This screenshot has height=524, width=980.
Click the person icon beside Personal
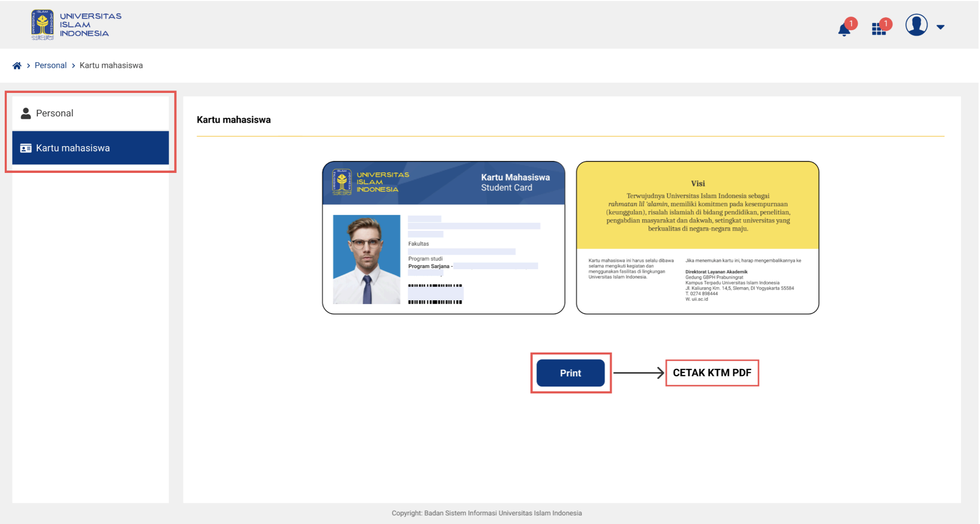(x=26, y=114)
